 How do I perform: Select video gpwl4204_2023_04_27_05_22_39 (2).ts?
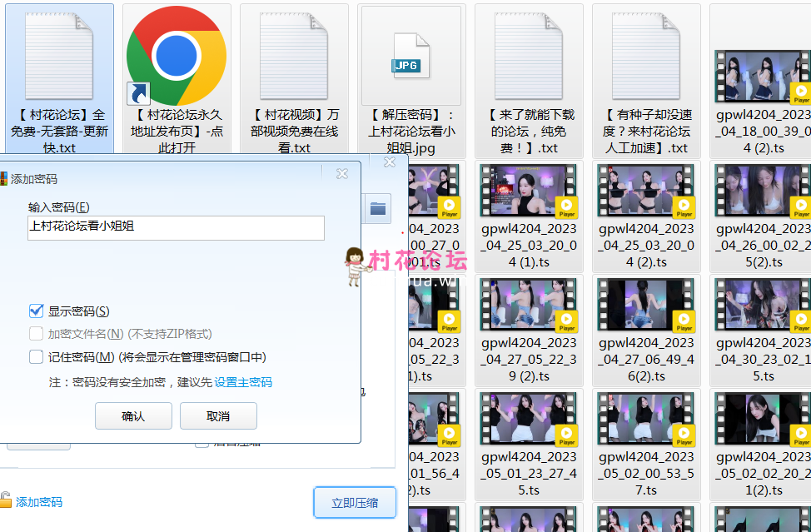529,305
